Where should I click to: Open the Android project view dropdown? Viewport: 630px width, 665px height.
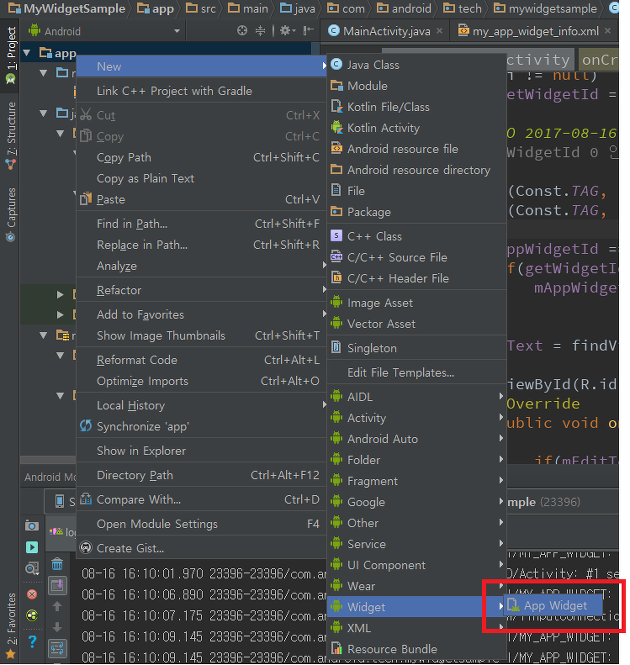pos(105,31)
